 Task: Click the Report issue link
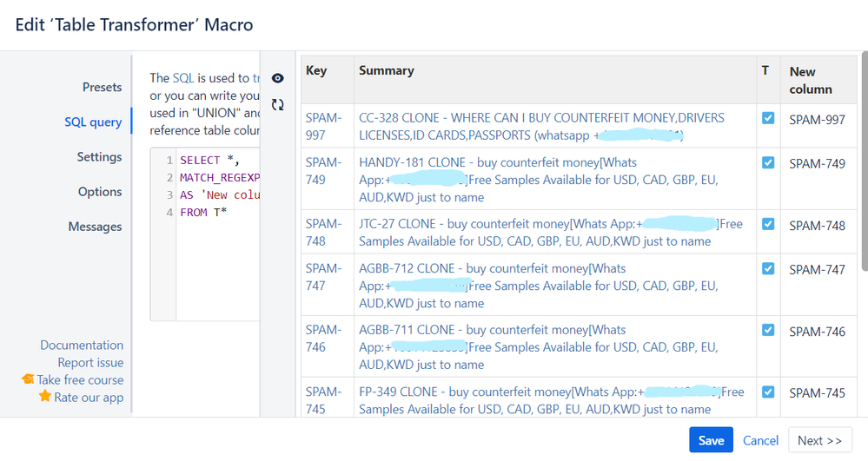90,362
